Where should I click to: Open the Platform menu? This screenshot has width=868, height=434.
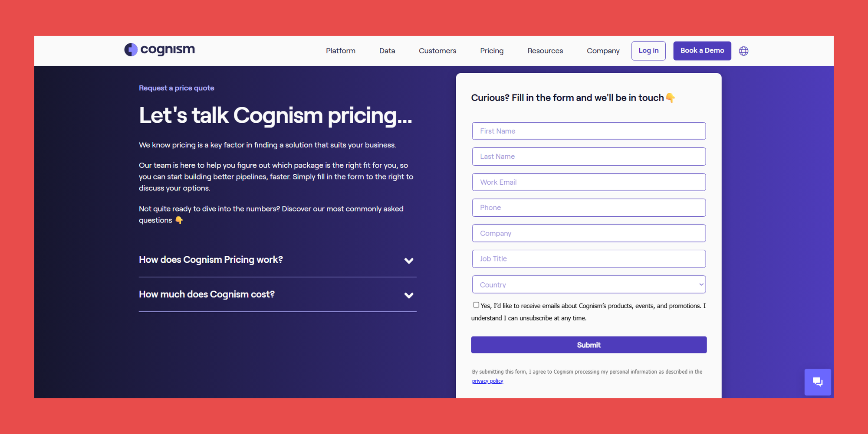click(341, 51)
